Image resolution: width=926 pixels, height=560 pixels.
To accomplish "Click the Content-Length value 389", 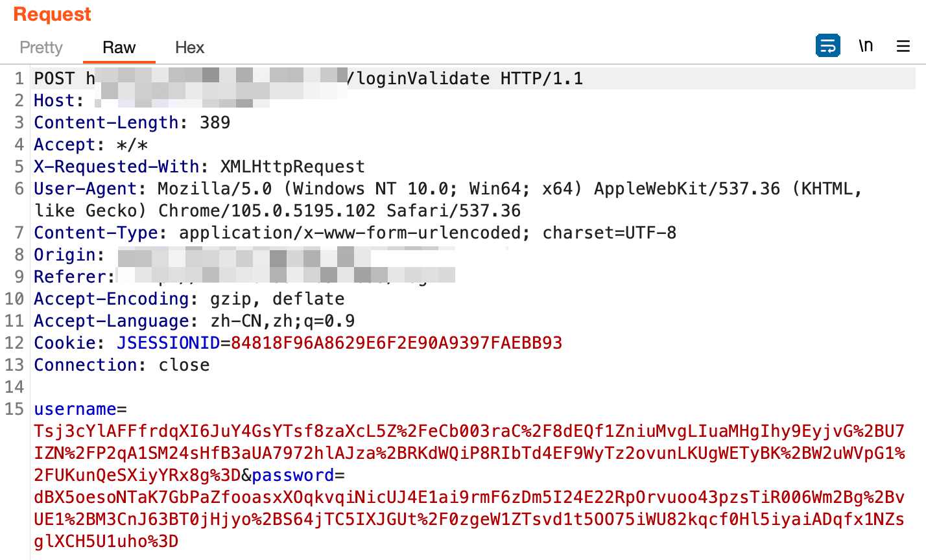I will pyautogui.click(x=215, y=122).
